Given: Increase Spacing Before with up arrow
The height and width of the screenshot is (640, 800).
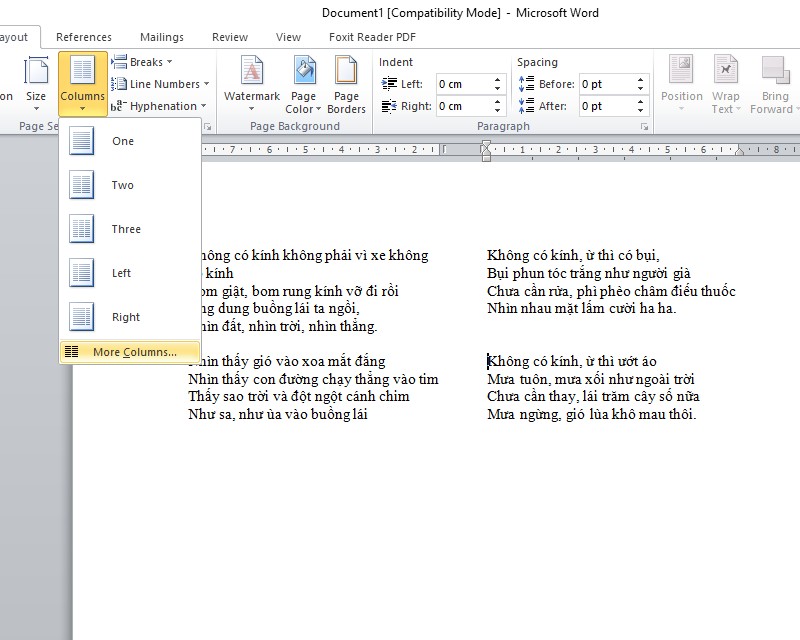Looking at the screenshot, I should [641, 79].
